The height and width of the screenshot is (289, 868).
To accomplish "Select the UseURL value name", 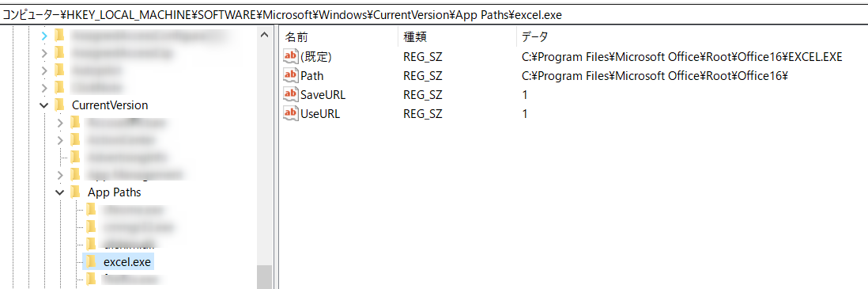I will point(320,114).
